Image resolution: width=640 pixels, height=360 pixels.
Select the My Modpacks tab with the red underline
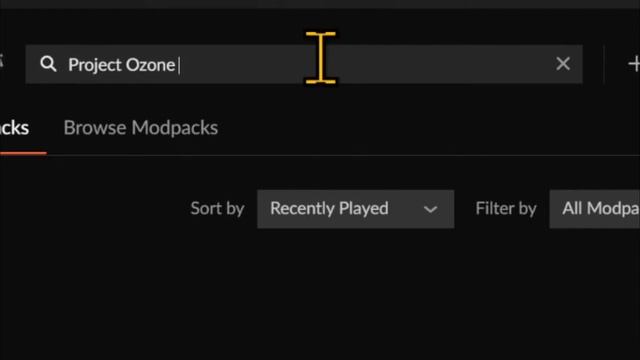pyautogui.click(x=14, y=128)
